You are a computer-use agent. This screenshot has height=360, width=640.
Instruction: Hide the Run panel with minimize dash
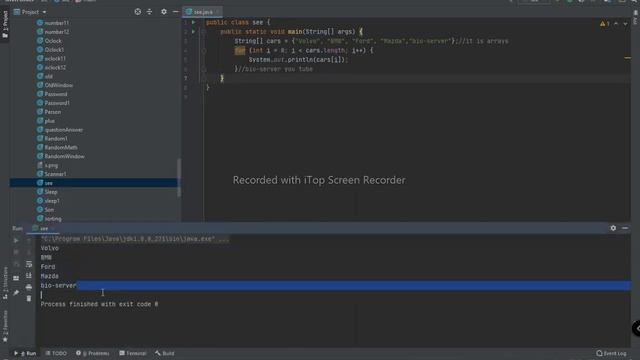coord(625,228)
